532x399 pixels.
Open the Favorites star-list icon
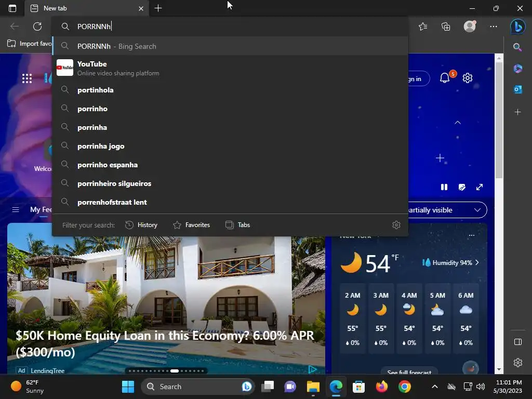pos(423,26)
